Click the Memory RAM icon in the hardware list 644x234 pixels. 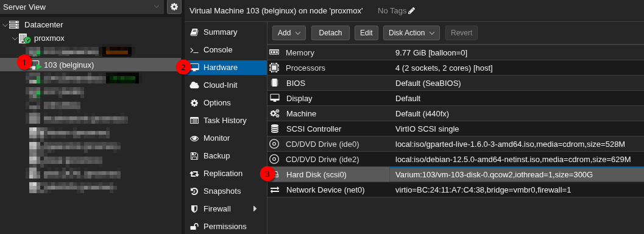pos(274,52)
